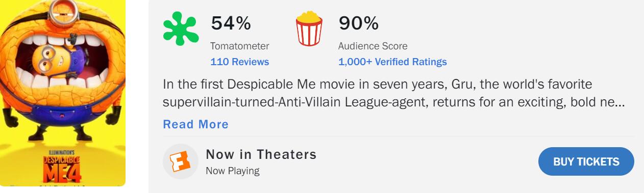The height and width of the screenshot is (193, 644).
Task: Click the Tomatometer label text
Action: pos(240,46)
